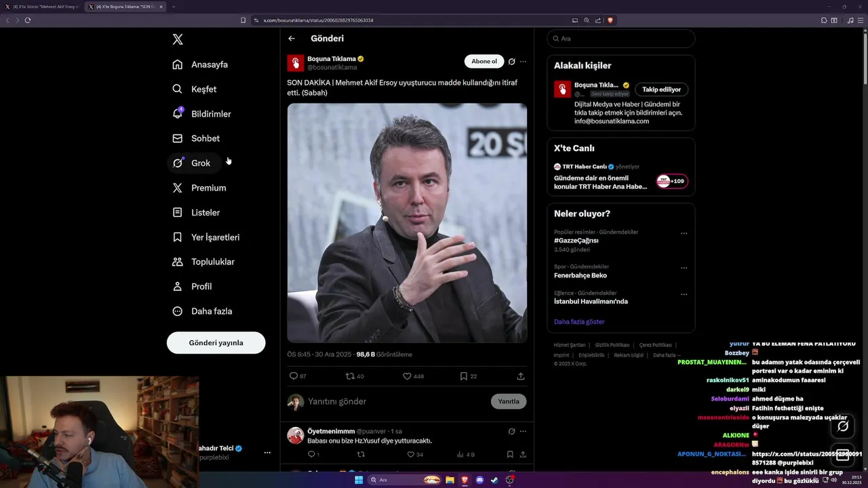Click Abone ol button
The width and height of the screenshot is (868, 488).
pyautogui.click(x=484, y=61)
